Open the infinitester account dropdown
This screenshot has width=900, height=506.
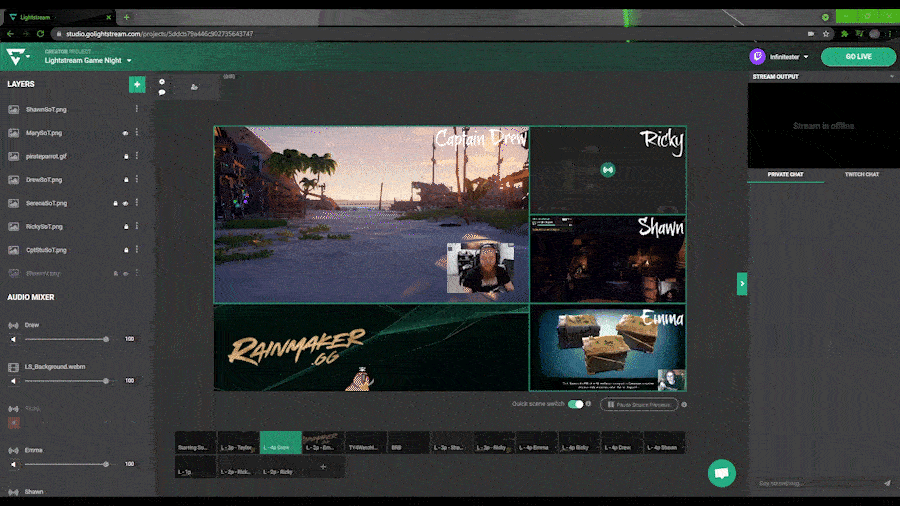806,57
